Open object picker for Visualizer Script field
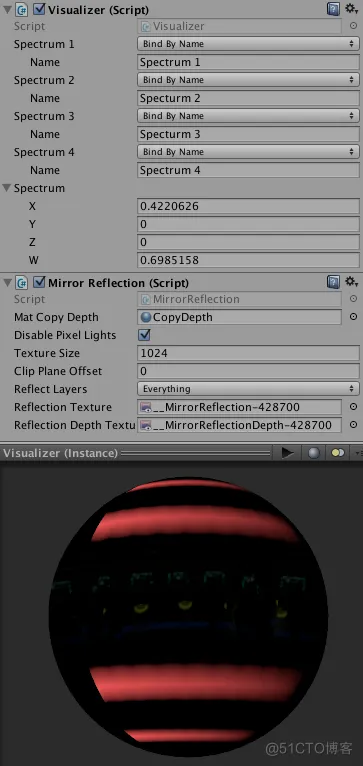The width and height of the screenshot is (363, 766). 353,26
